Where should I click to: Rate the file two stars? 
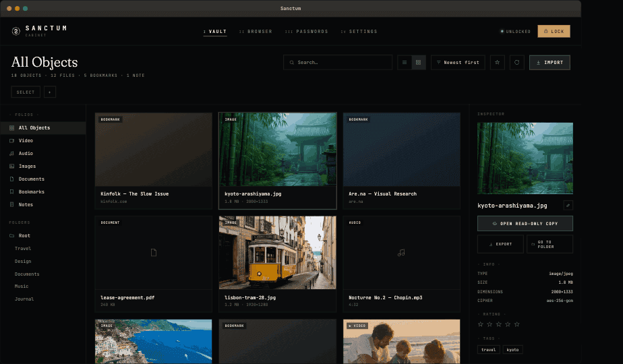[489, 324]
